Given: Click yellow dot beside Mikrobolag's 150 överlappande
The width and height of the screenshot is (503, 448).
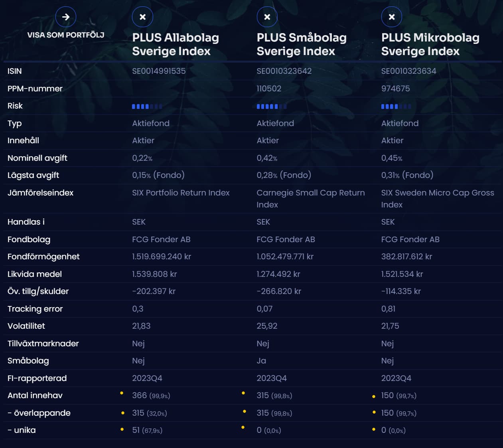Looking at the screenshot, I should pyautogui.click(x=374, y=412).
